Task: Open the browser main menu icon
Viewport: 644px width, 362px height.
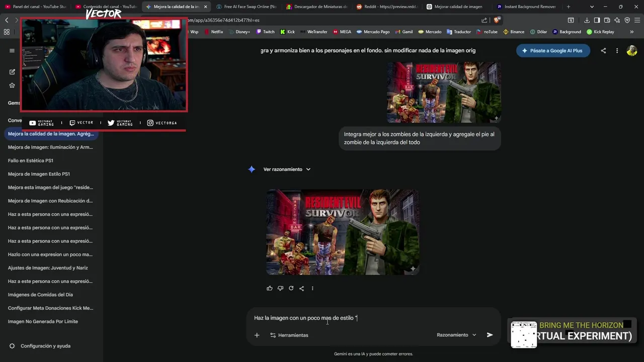Action: pyautogui.click(x=637, y=20)
